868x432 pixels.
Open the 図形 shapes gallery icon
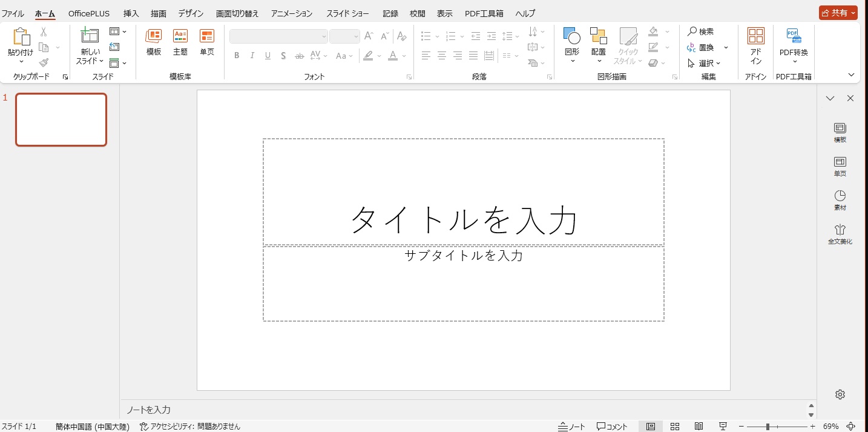click(572, 36)
